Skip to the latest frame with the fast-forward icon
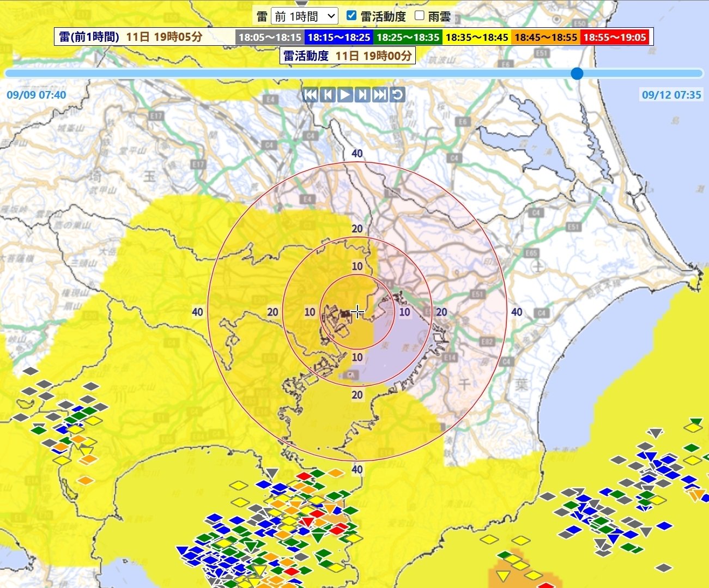This screenshot has height=588, width=709. point(380,95)
